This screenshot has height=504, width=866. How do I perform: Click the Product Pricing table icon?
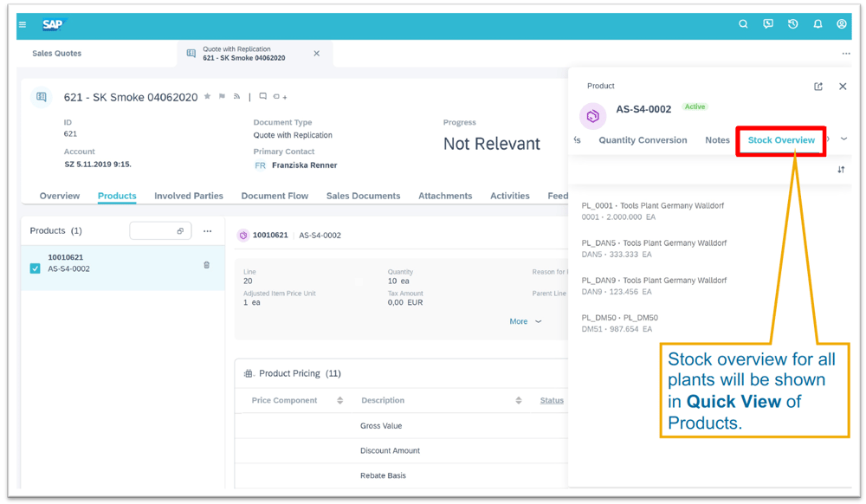(x=249, y=374)
